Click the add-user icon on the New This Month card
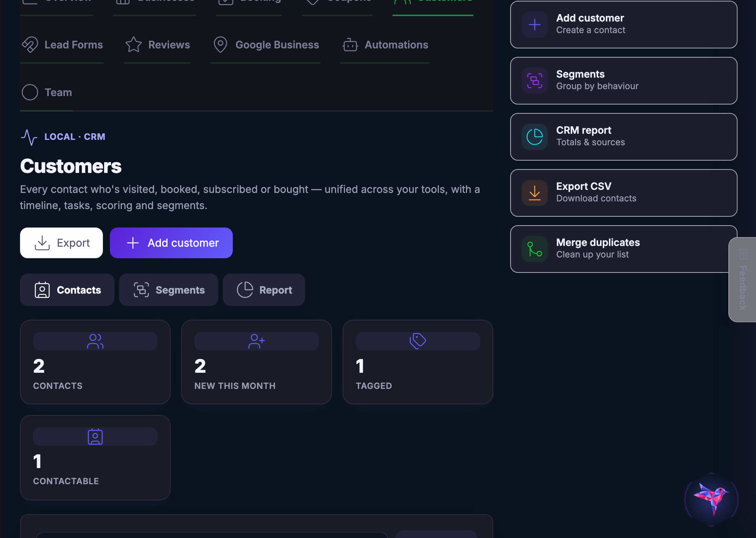Screen dimensions: 756x538 click(257, 341)
